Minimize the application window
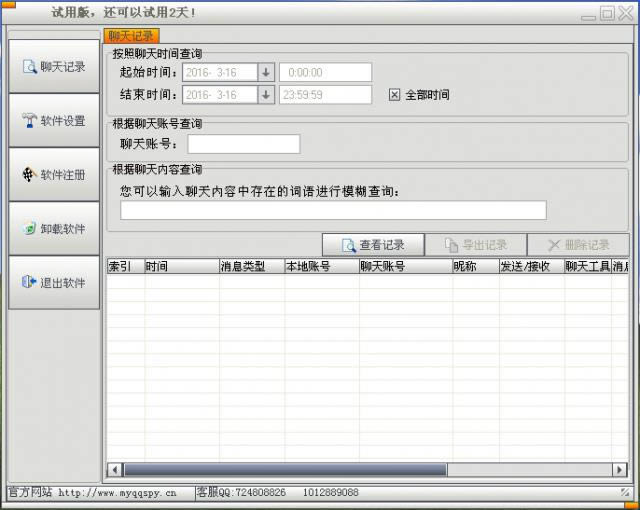The height and width of the screenshot is (510, 640). 588,17
